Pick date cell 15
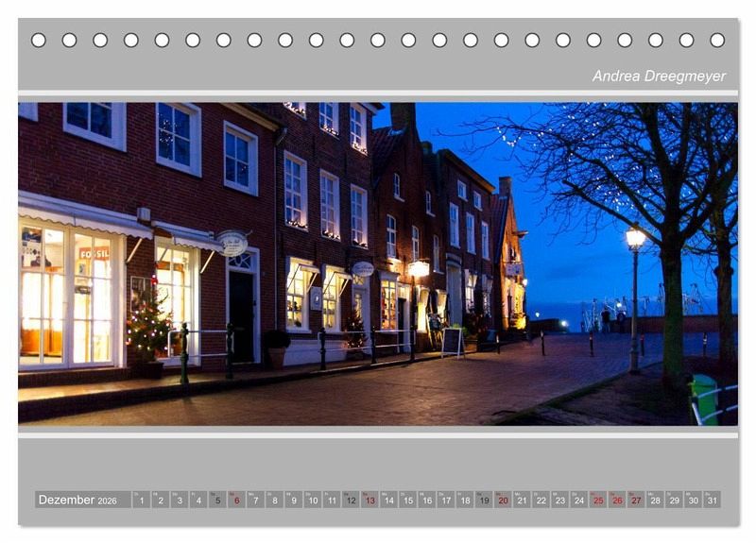 [x=408, y=500]
